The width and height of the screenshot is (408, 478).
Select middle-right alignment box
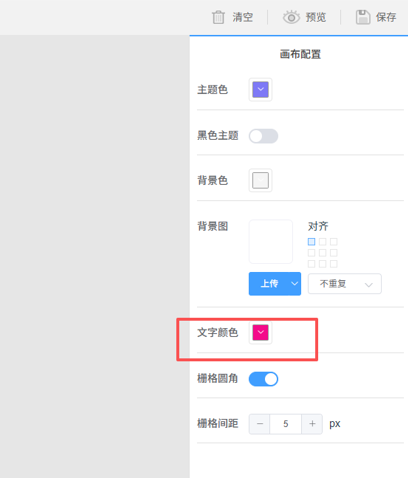[334, 253]
